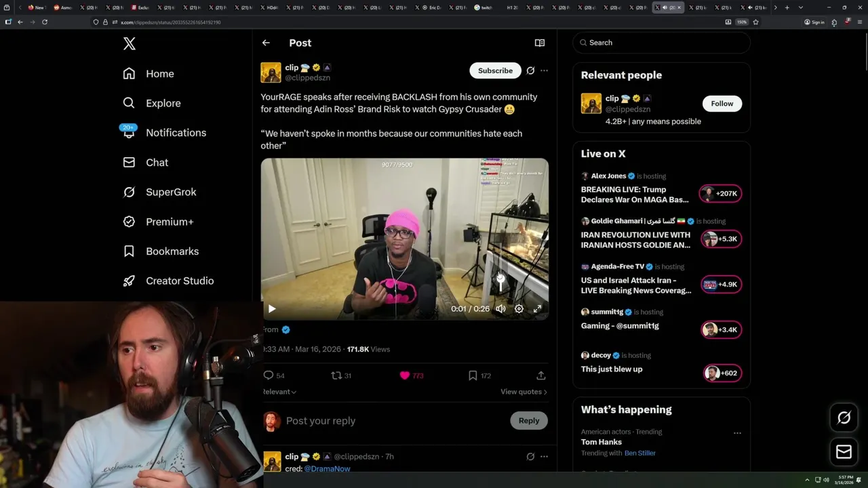Subscribe to clip's account
Viewport: 868px width, 488px height.
pyautogui.click(x=495, y=70)
